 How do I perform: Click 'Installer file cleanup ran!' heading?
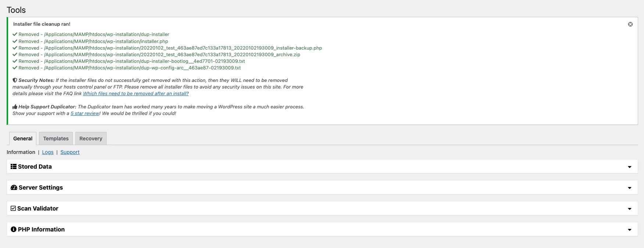pos(42,24)
